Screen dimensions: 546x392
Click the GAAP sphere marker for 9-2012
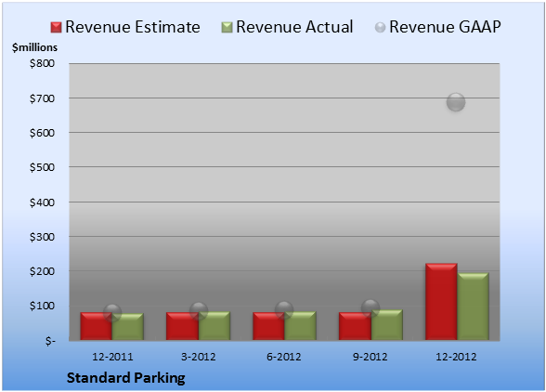click(x=370, y=308)
